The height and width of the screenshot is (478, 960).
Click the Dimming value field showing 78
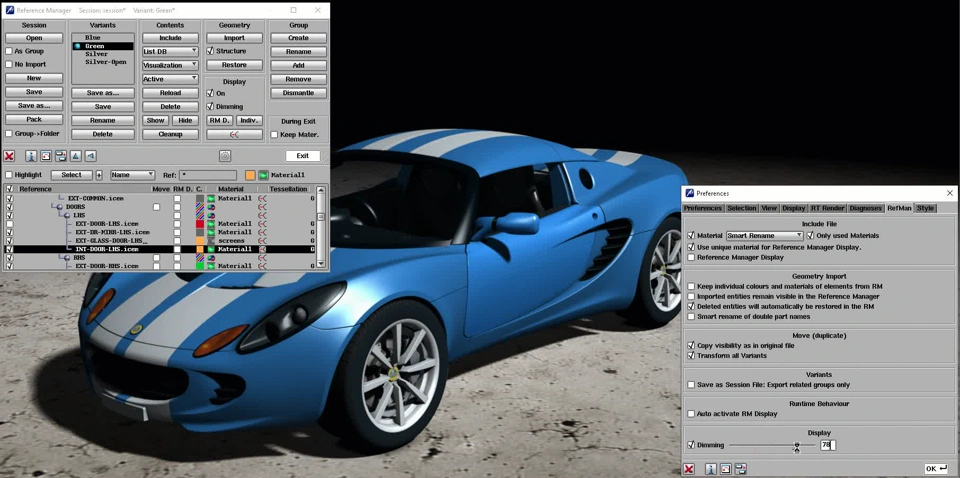828,446
